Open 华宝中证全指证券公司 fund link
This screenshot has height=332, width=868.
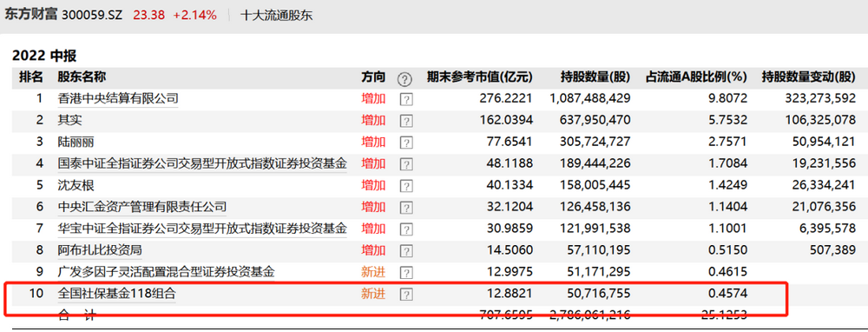[202, 229]
